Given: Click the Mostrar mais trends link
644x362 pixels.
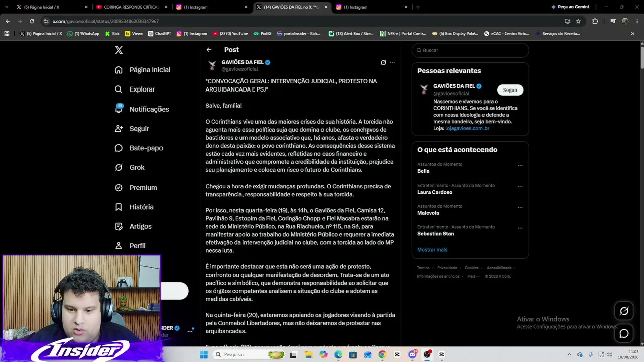Looking at the screenshot, I should click(432, 250).
